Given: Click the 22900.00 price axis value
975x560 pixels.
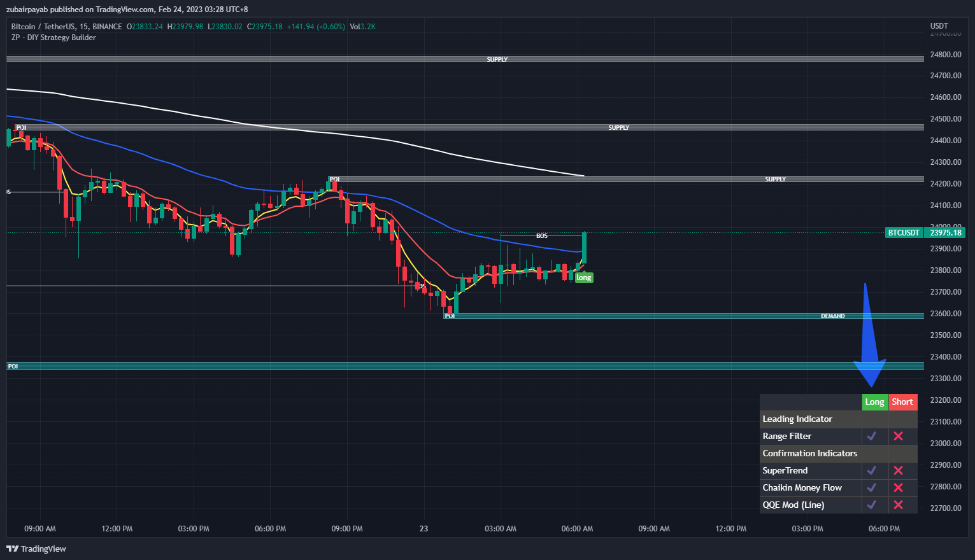Looking at the screenshot, I should click(946, 465).
